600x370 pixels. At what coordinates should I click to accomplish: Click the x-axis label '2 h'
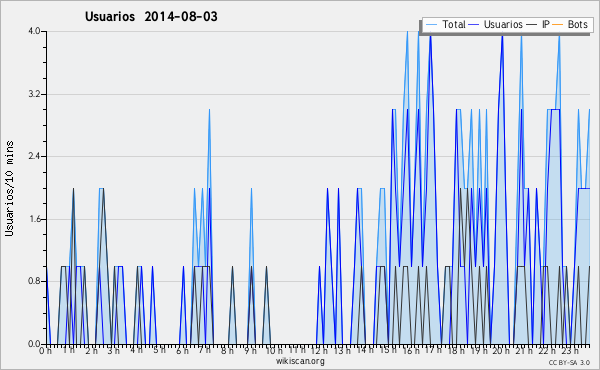pos(91,351)
